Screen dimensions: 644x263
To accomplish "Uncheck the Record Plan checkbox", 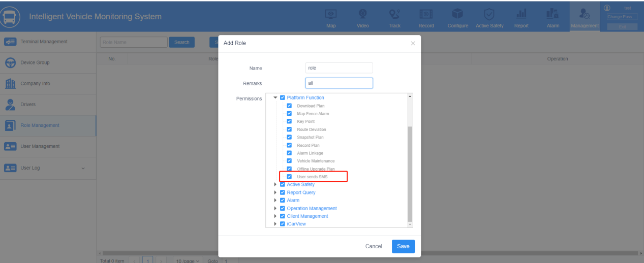I will 289,145.
